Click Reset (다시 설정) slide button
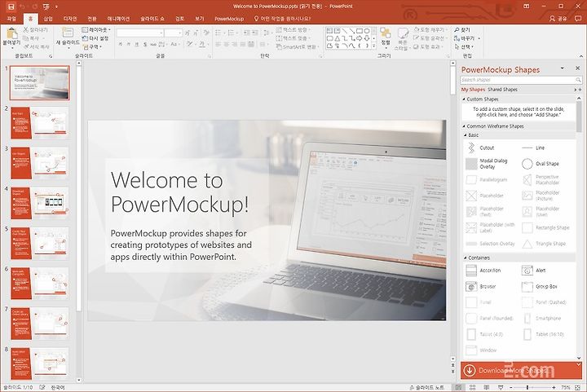The image size is (587, 392). [95, 38]
